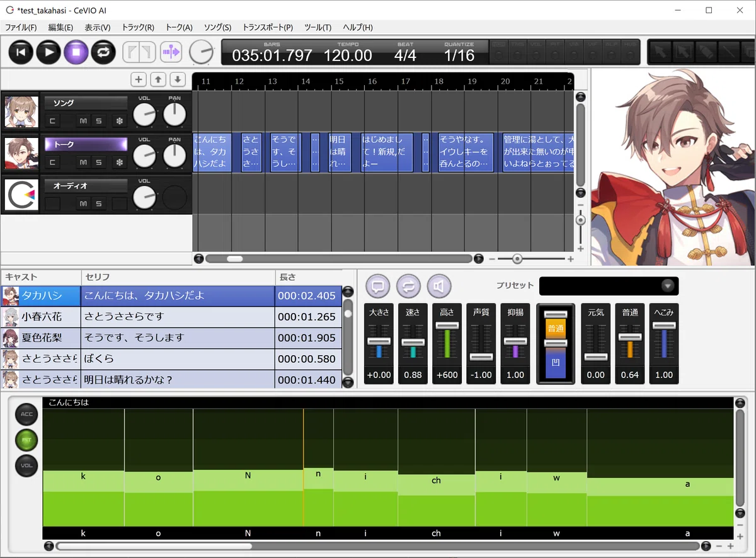Click the 高さ slider handle

coord(447,326)
